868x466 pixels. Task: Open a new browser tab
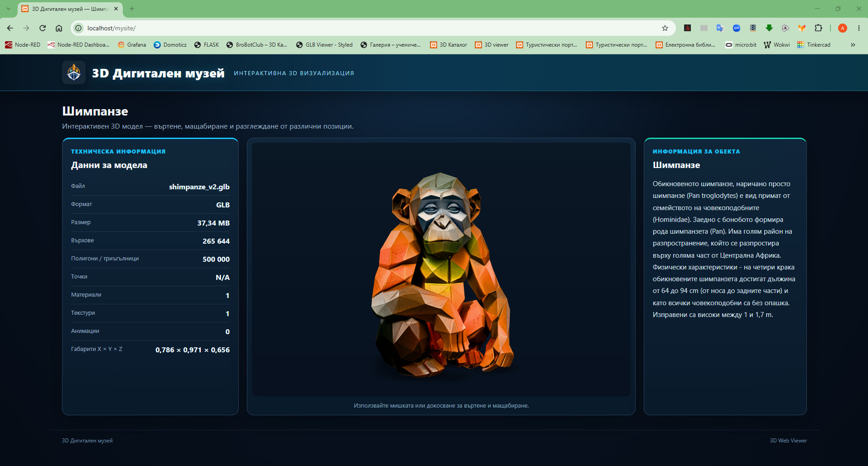pos(132,9)
